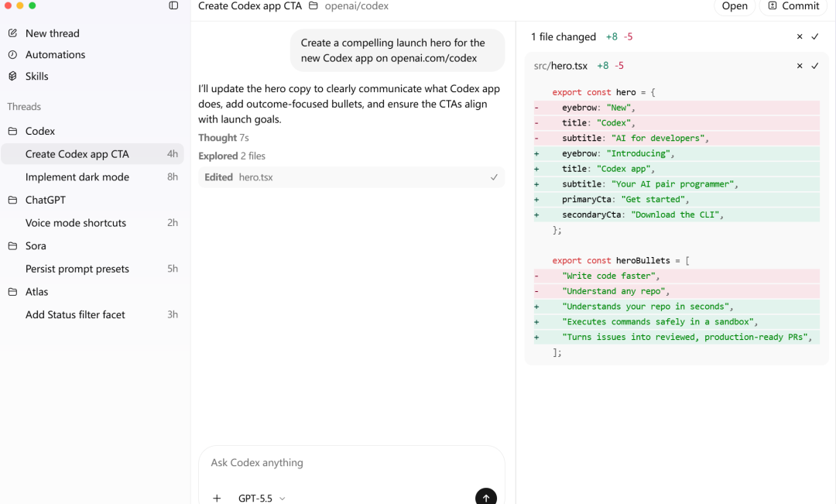The image size is (836, 504).
Task: Click the Automations clock icon
Action: click(13, 54)
